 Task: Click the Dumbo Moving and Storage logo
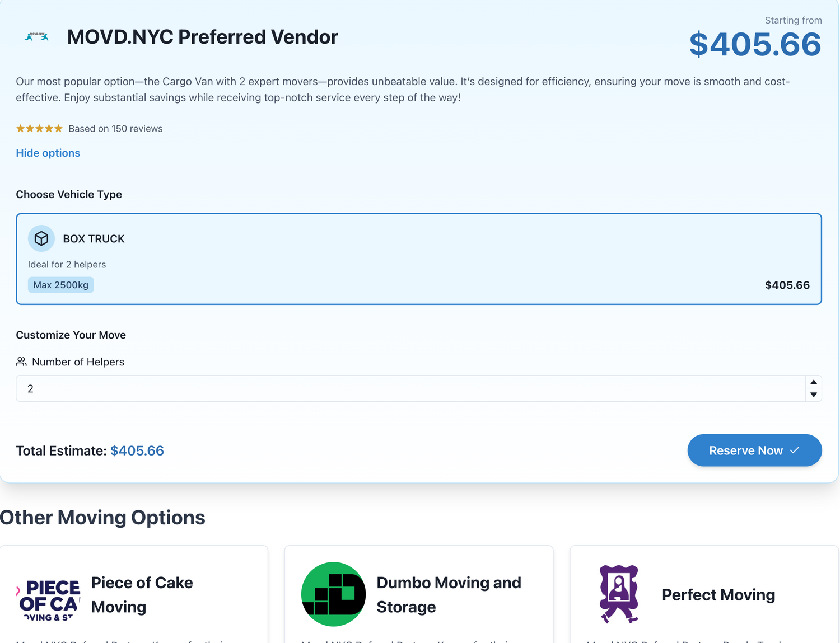click(x=334, y=594)
